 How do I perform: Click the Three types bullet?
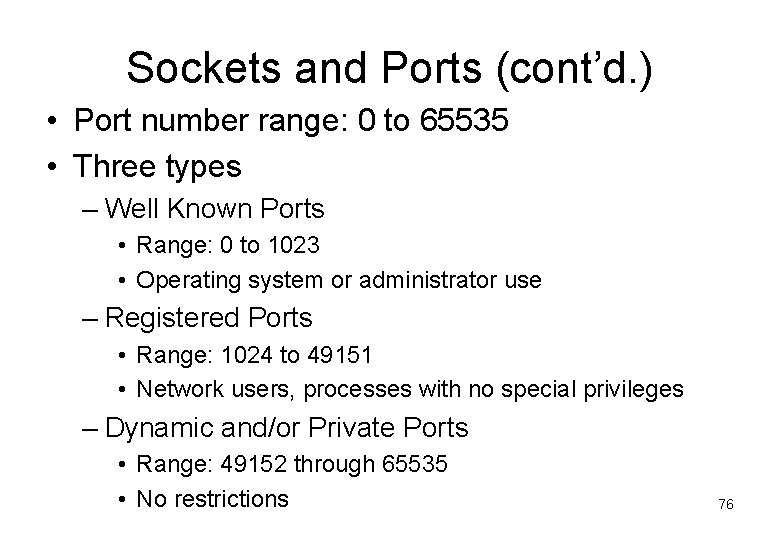[x=157, y=167]
